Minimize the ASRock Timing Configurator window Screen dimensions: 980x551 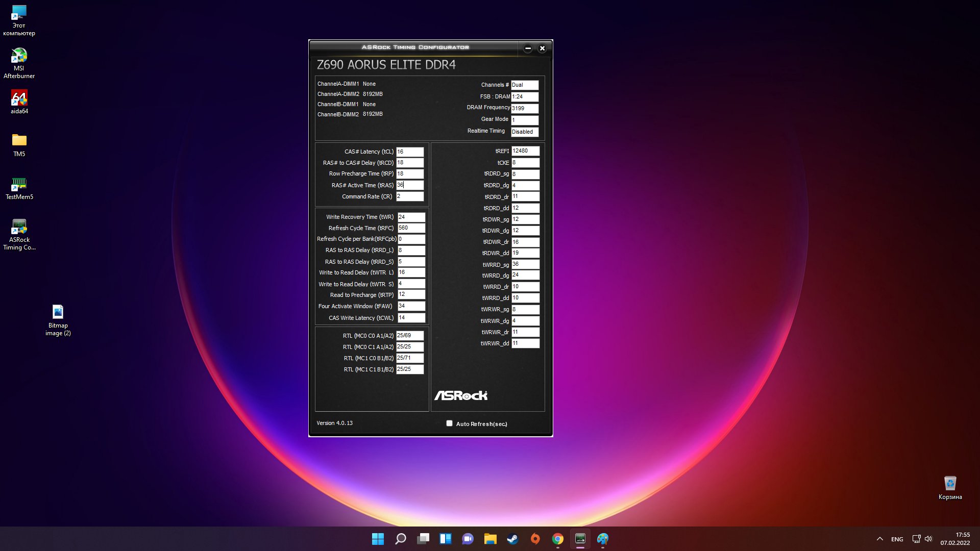528,48
